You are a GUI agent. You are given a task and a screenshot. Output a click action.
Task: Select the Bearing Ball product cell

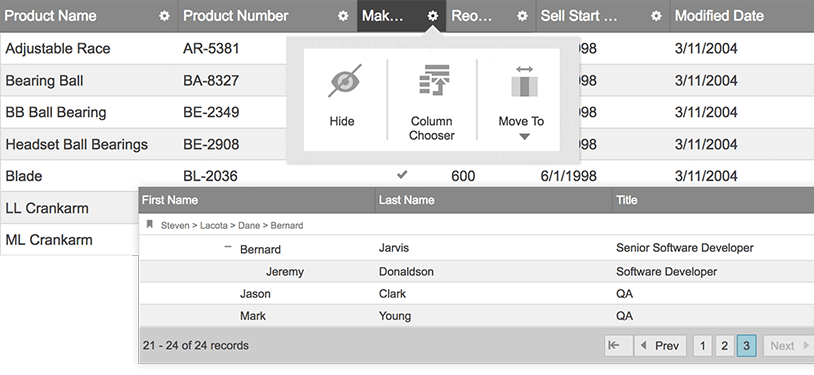(44, 81)
